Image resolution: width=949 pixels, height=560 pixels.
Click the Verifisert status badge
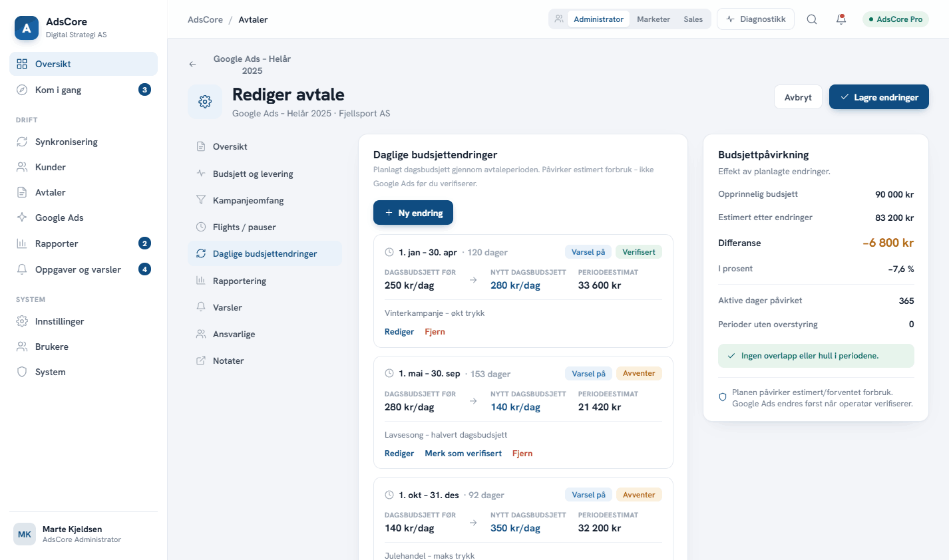click(639, 252)
